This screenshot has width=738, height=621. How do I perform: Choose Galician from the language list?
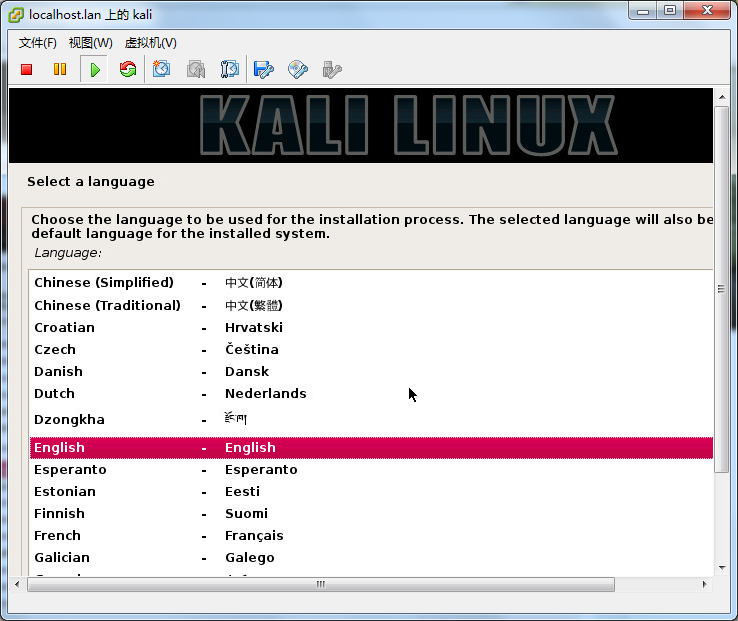371,558
